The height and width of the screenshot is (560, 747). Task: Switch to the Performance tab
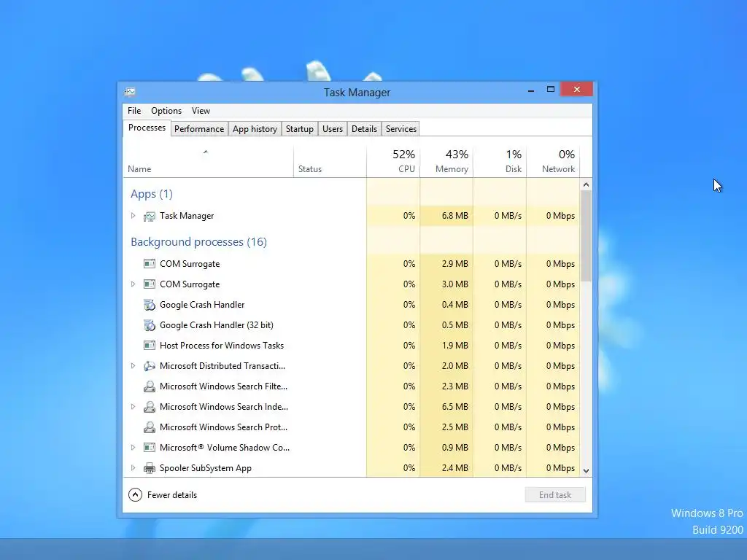tap(198, 129)
